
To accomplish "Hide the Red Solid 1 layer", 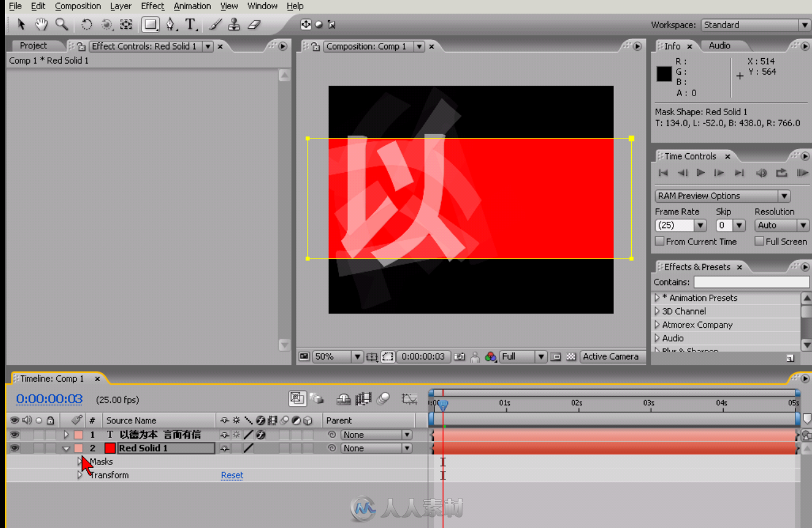I will pyautogui.click(x=14, y=448).
